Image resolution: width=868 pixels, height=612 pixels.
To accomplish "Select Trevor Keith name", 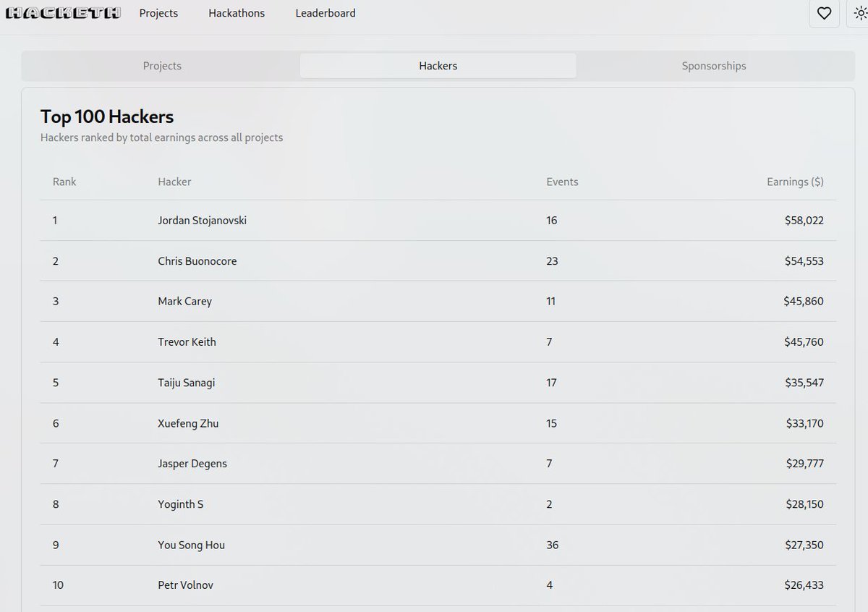I will [x=187, y=342].
